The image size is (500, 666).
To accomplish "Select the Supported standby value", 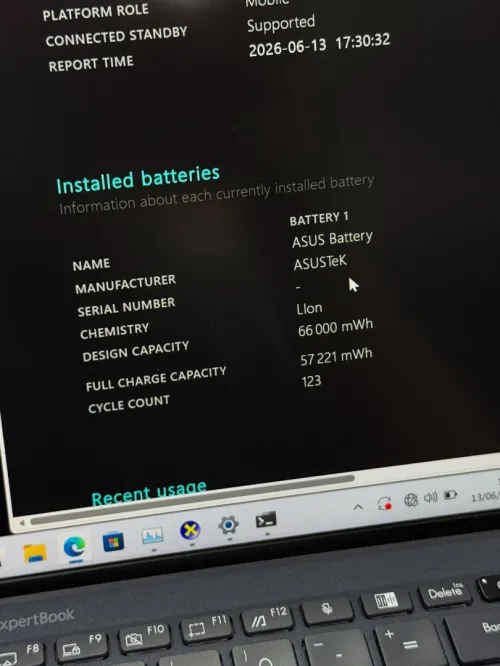I will (281, 24).
